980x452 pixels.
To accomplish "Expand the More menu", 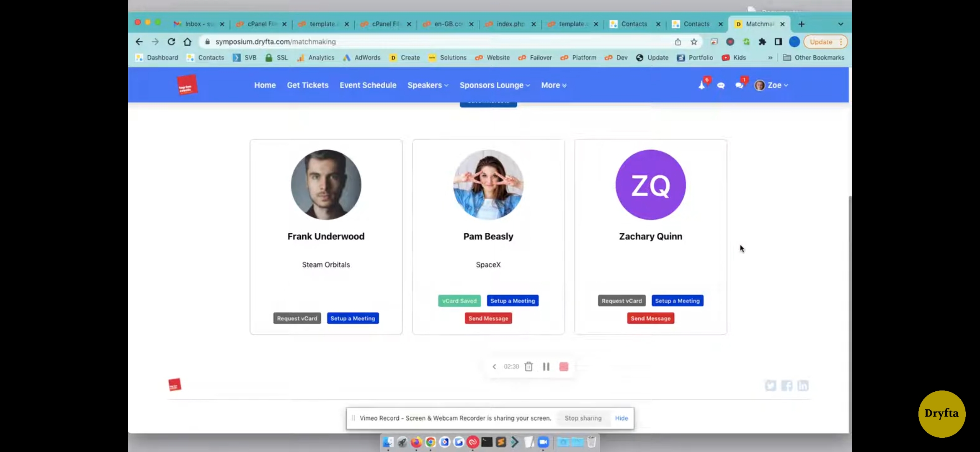I will (554, 85).
